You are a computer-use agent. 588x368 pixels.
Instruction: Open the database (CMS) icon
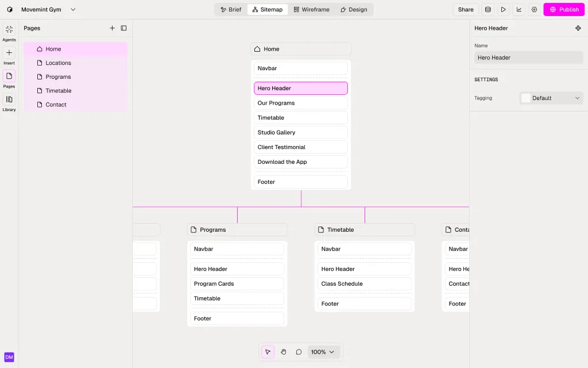(x=488, y=9)
